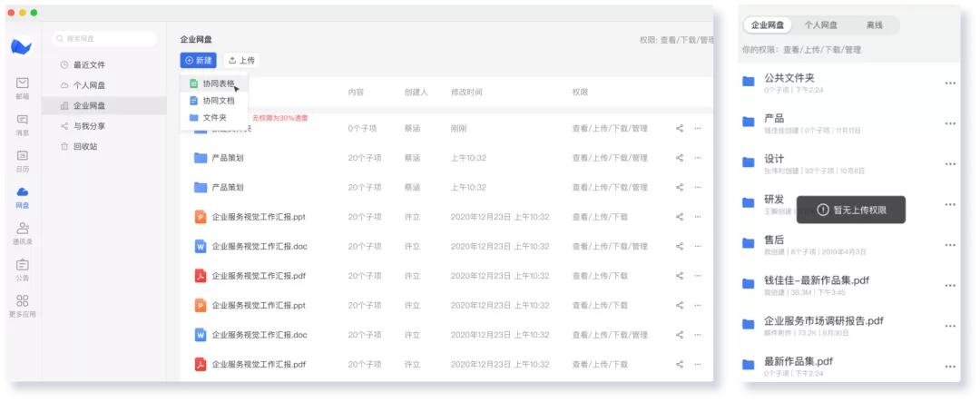Click the 0个子项 cell in the first row
The height and width of the screenshot is (402, 980).
(x=362, y=128)
